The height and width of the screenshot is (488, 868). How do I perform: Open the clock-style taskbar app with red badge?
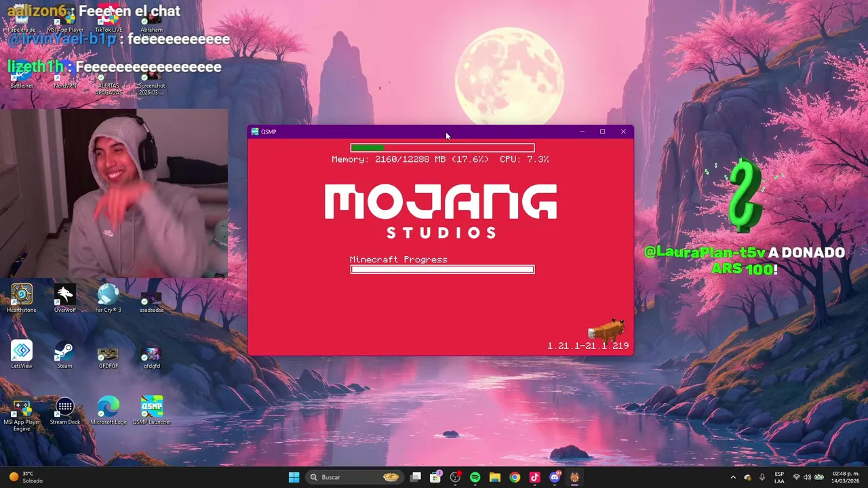pyautogui.click(x=455, y=477)
